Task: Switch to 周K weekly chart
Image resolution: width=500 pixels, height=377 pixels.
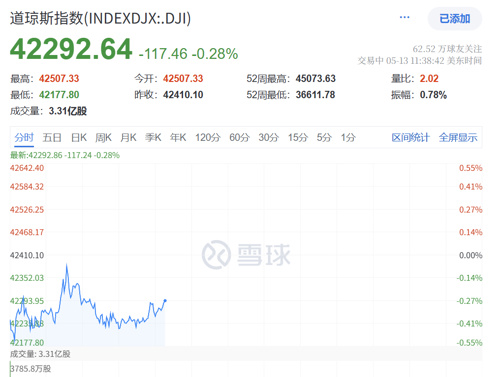Action: tap(103, 137)
